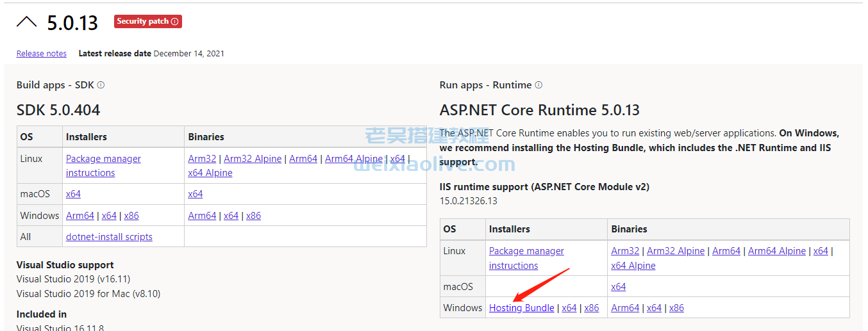Open SDK Linux Package manager instructions link
The height and width of the screenshot is (331, 868).
click(103, 166)
